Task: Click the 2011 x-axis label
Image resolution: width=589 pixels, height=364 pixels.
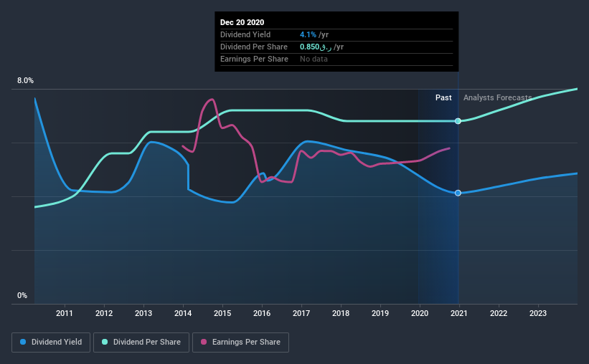Action: pyautogui.click(x=65, y=313)
